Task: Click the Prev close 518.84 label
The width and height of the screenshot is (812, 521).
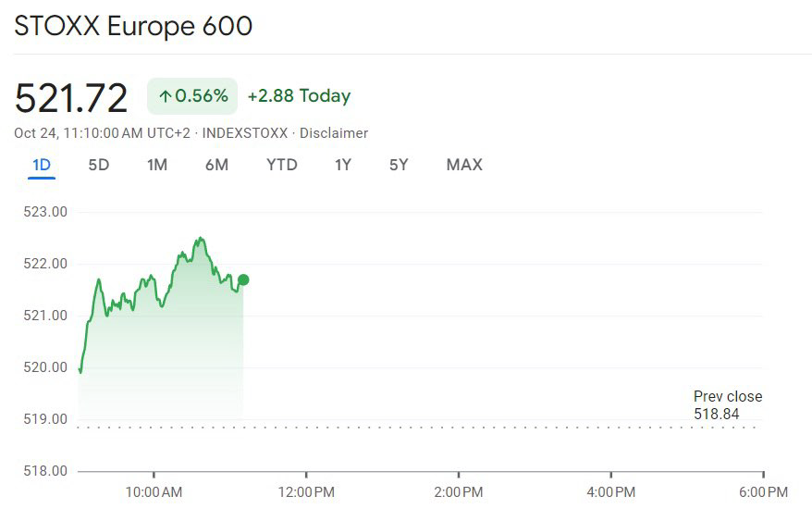Action: click(x=728, y=405)
